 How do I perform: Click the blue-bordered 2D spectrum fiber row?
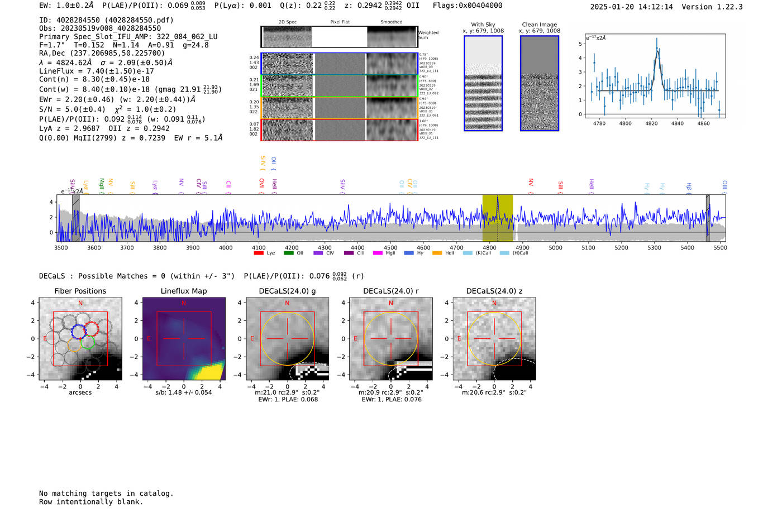[x=340, y=64]
